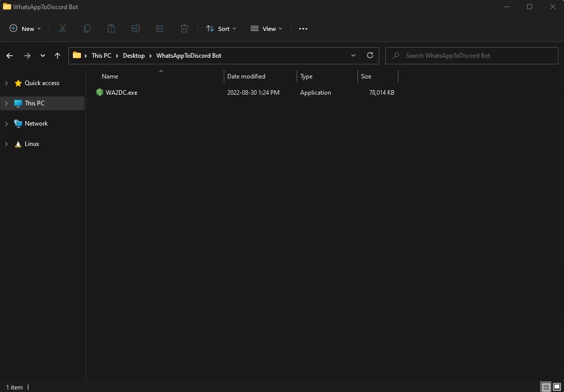The width and height of the screenshot is (564, 392).
Task: Select Quick access in sidebar
Action: pyautogui.click(x=42, y=83)
